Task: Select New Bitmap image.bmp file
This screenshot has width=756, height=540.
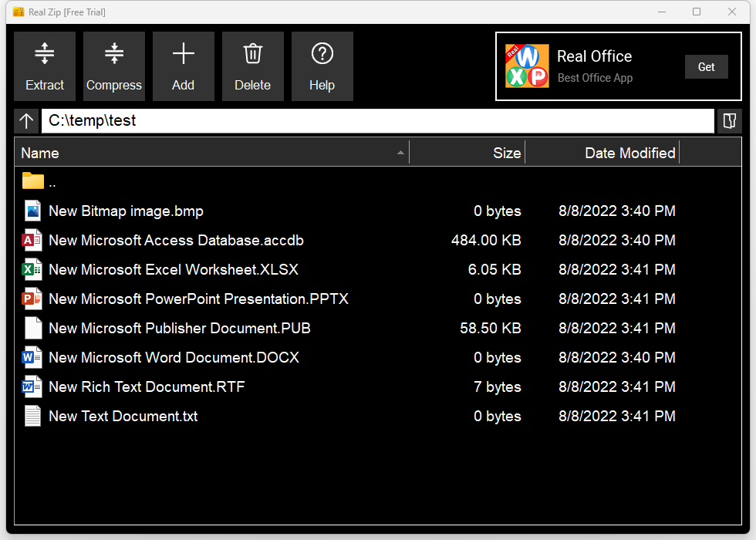Action: tap(126, 211)
